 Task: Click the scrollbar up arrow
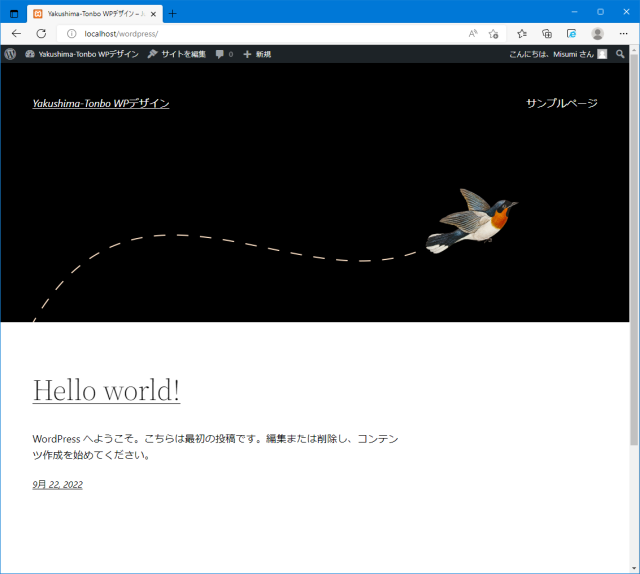(634, 50)
